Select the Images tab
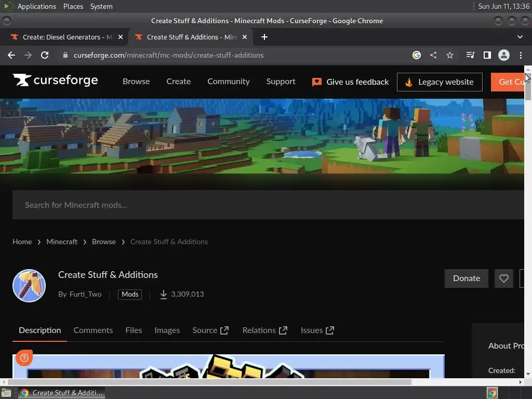 pos(167,330)
